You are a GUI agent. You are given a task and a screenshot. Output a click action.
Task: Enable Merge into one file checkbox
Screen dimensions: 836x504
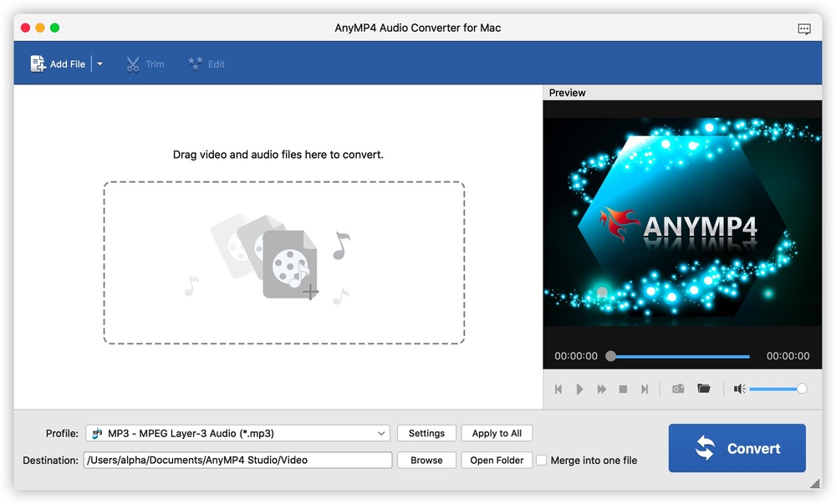541,460
